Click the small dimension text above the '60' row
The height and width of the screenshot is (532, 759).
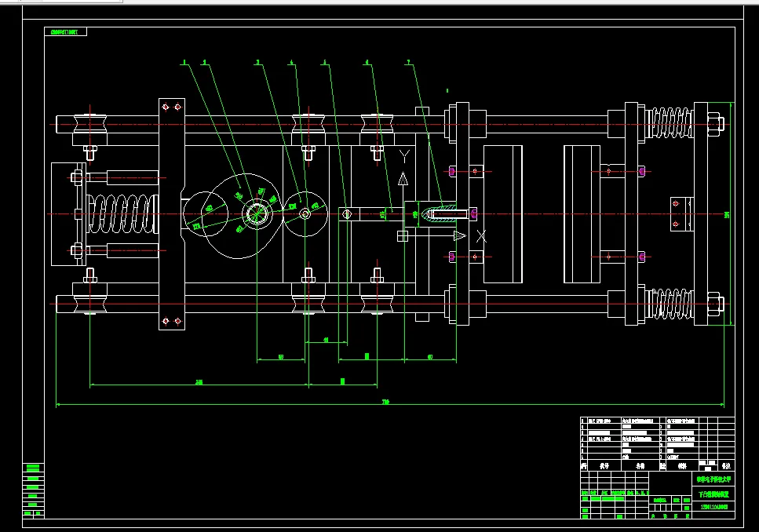pyautogui.click(x=326, y=340)
